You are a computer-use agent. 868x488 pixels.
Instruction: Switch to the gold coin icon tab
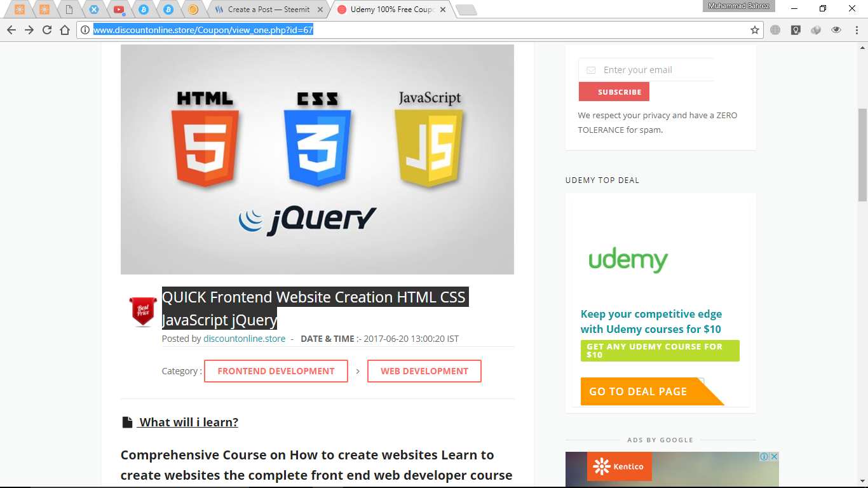[193, 10]
